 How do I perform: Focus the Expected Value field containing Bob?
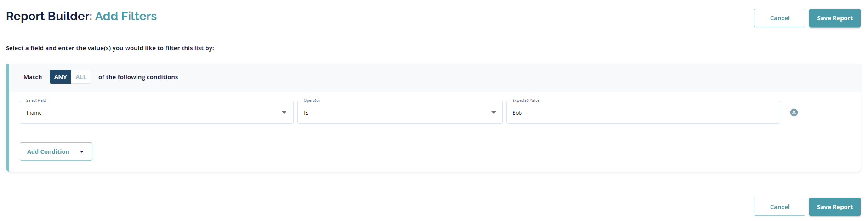click(x=643, y=113)
